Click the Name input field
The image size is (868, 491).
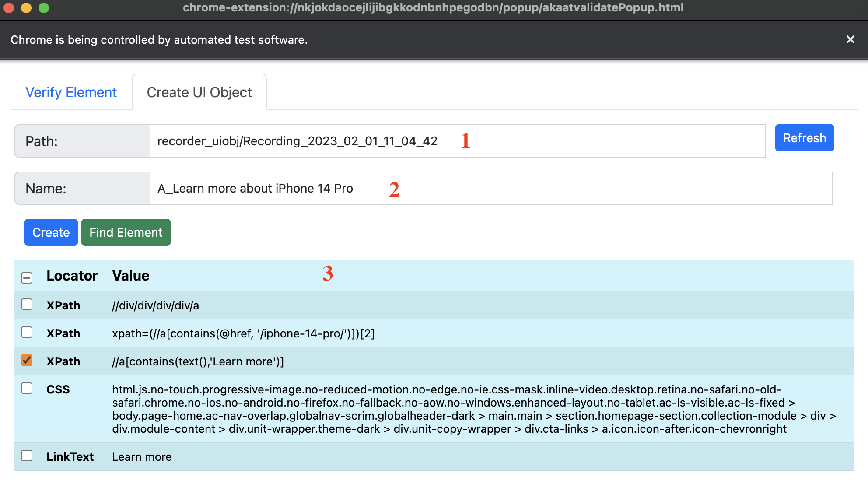491,188
